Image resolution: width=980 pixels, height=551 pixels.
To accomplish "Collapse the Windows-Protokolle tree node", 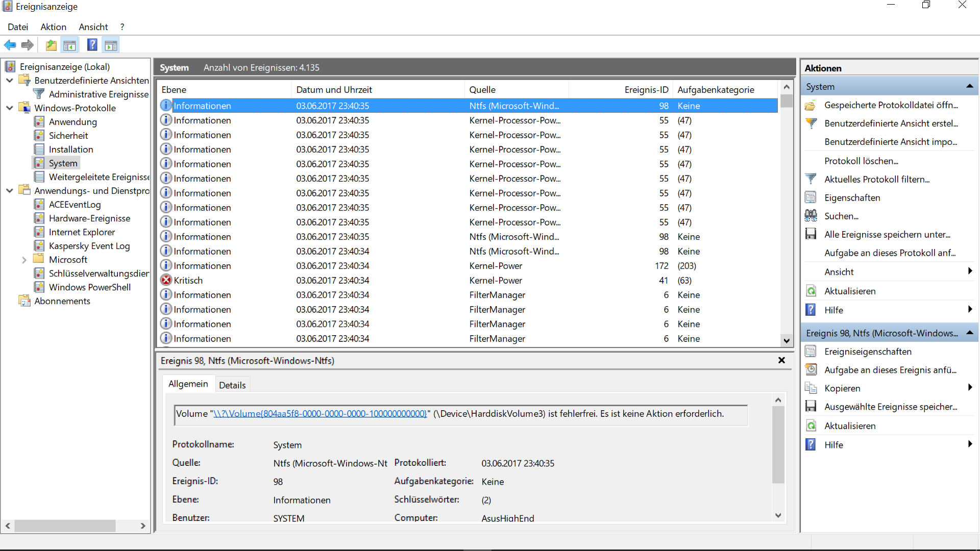I will [x=10, y=108].
